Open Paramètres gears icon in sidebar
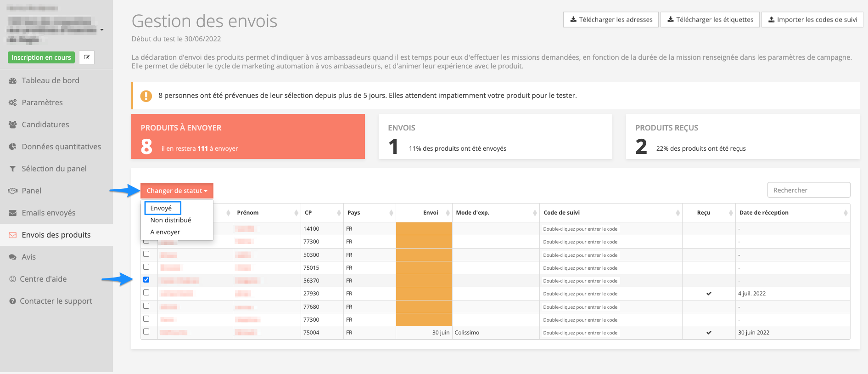Image resolution: width=868 pixels, height=374 pixels. click(x=12, y=102)
